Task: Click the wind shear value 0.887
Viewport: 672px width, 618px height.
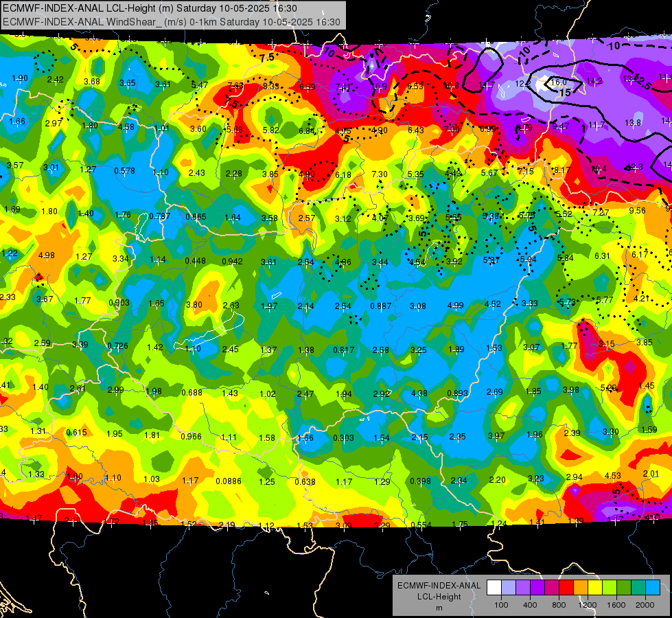Action: pyautogui.click(x=380, y=306)
